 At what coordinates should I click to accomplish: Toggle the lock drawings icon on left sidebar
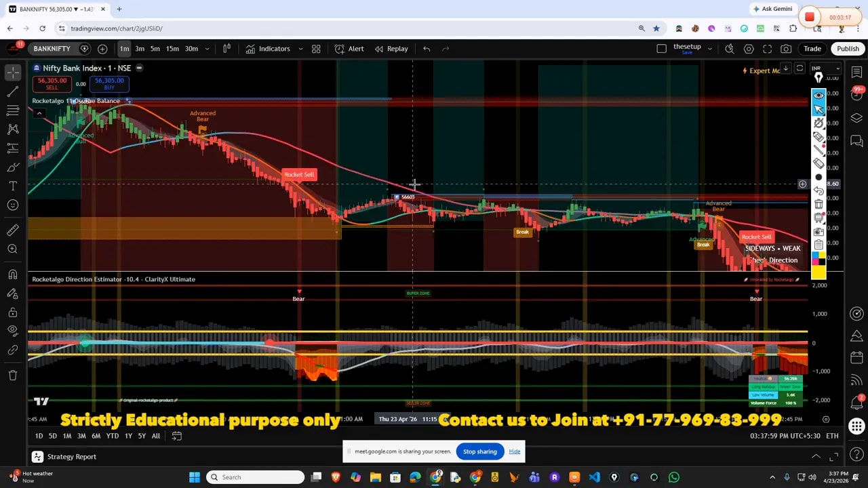(x=13, y=312)
